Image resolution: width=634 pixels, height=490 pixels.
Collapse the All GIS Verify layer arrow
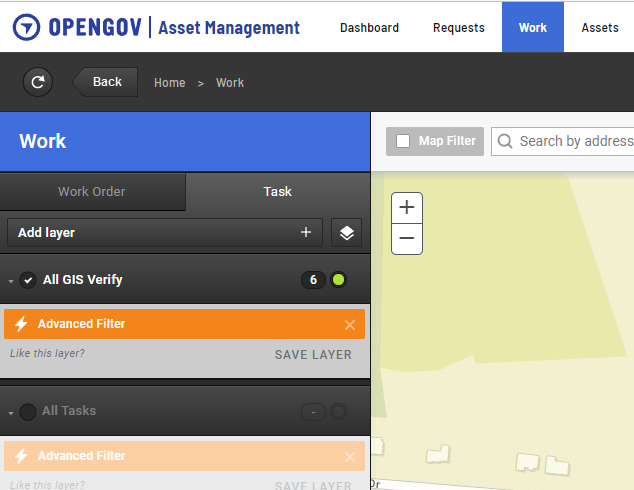(11, 281)
